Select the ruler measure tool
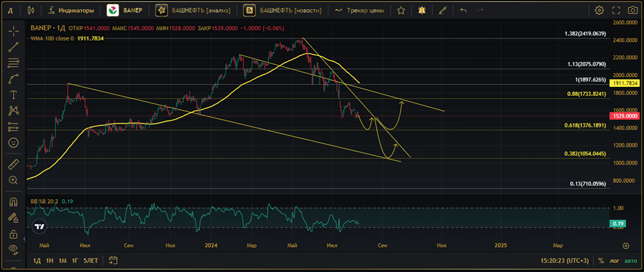644x272 pixels. click(14, 164)
